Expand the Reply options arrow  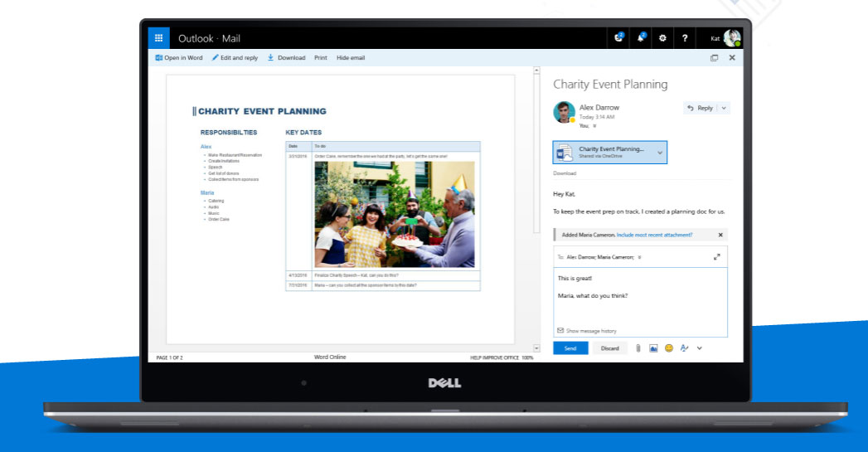tap(724, 108)
